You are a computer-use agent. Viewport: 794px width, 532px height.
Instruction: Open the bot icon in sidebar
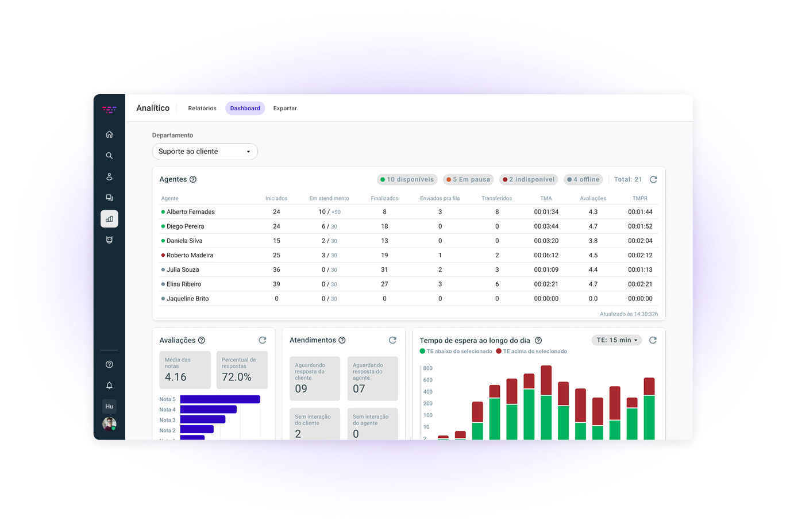tap(109, 240)
